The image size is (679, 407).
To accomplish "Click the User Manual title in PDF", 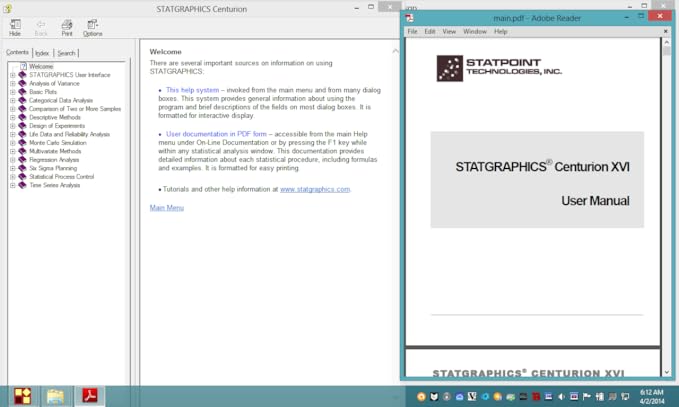I will 595,201.
